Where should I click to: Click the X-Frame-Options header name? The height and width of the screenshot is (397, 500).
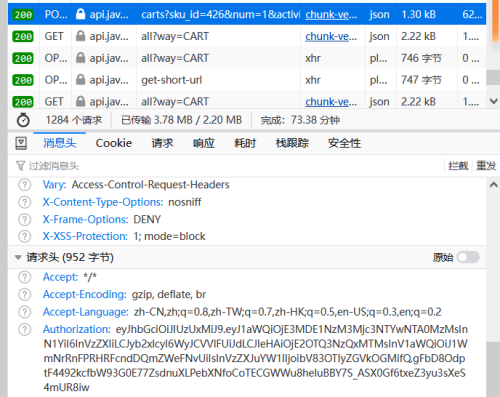[x=85, y=219]
